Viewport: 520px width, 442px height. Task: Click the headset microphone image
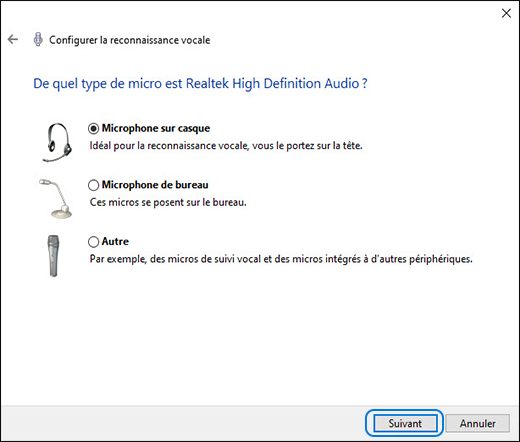click(57, 142)
